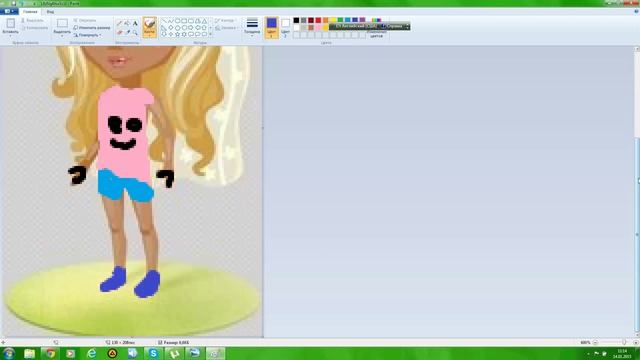The height and width of the screenshot is (360, 640).
Task: Click the zoom slider handle
Action: (x=624, y=342)
